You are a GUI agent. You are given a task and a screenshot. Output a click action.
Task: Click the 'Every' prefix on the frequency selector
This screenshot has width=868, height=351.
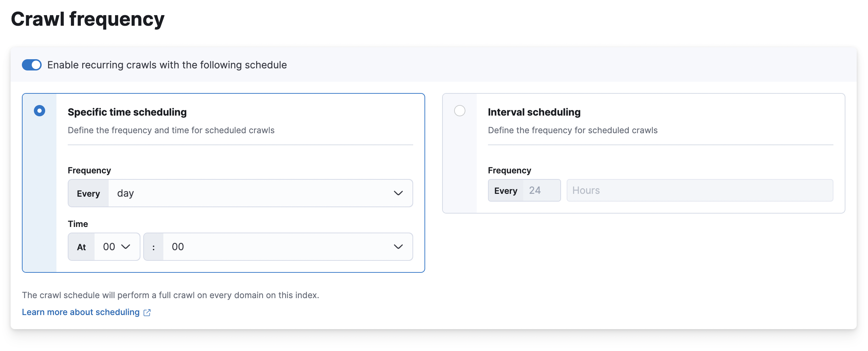click(88, 193)
